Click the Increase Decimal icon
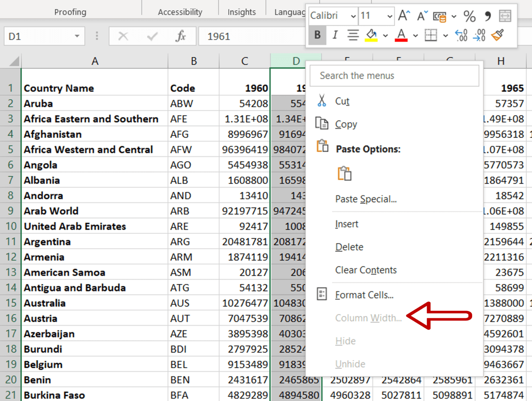The height and width of the screenshot is (401, 532). [x=461, y=36]
